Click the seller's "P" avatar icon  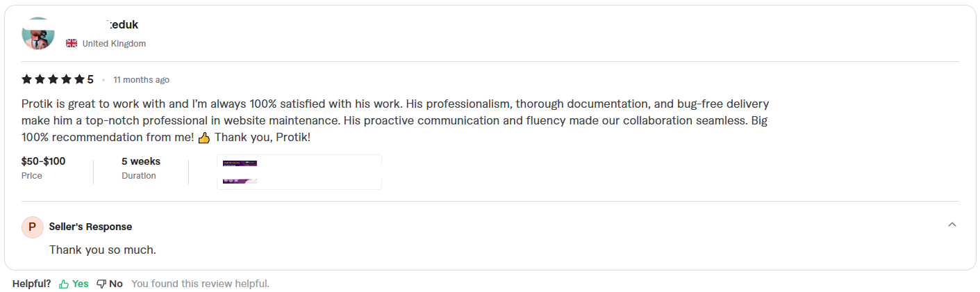pos(32,227)
